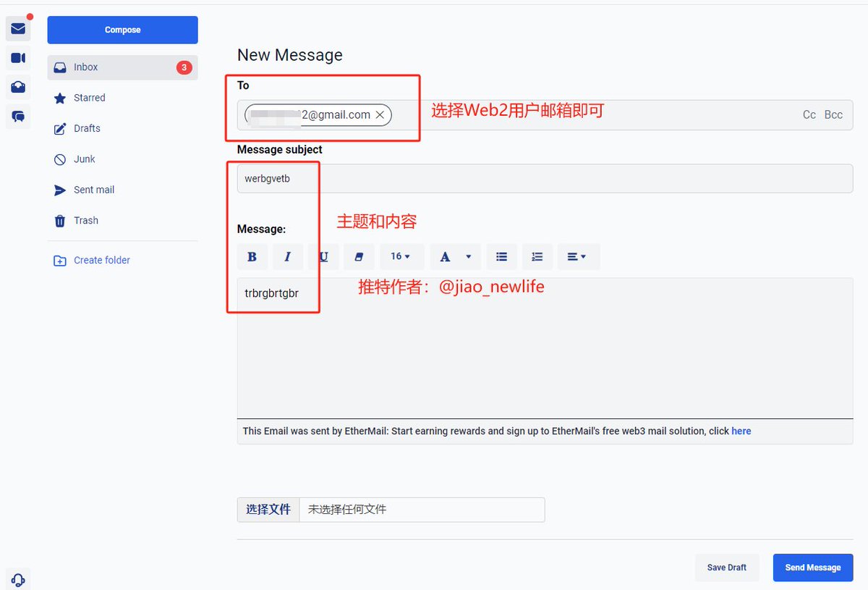Open the Inbox folder
868x590 pixels.
[122, 67]
